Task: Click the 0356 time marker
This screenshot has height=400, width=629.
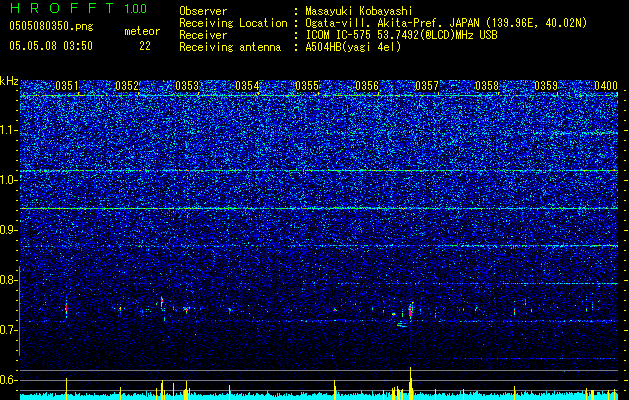Action: pos(367,86)
